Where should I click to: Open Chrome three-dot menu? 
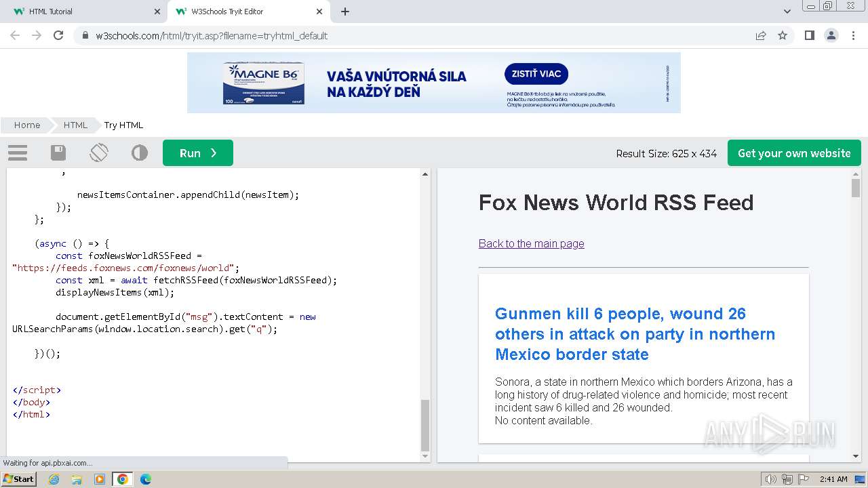click(853, 35)
